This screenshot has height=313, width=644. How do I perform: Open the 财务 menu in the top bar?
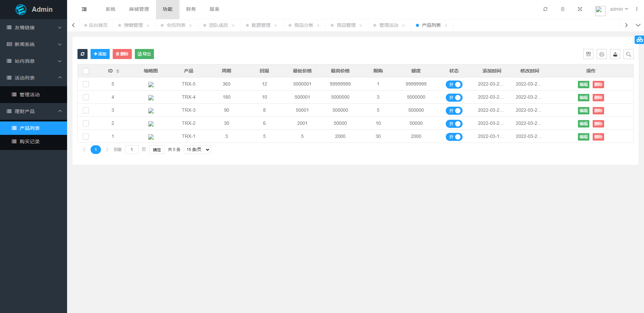191,9
